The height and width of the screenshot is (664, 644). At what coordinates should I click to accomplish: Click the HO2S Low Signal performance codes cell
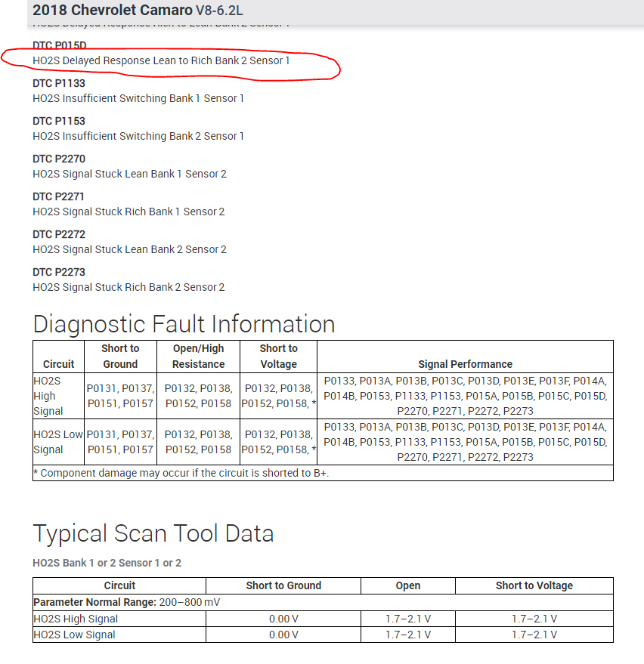(465, 442)
